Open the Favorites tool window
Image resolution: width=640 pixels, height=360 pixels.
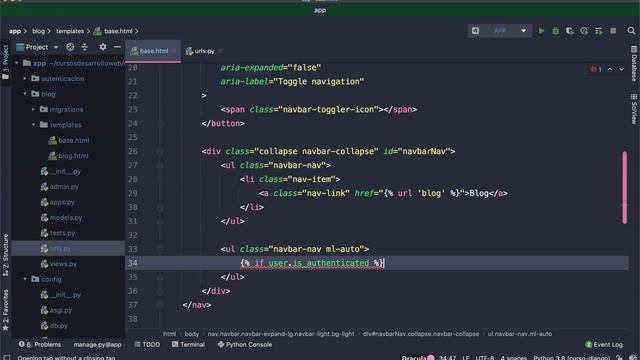pyautogui.click(x=5, y=310)
